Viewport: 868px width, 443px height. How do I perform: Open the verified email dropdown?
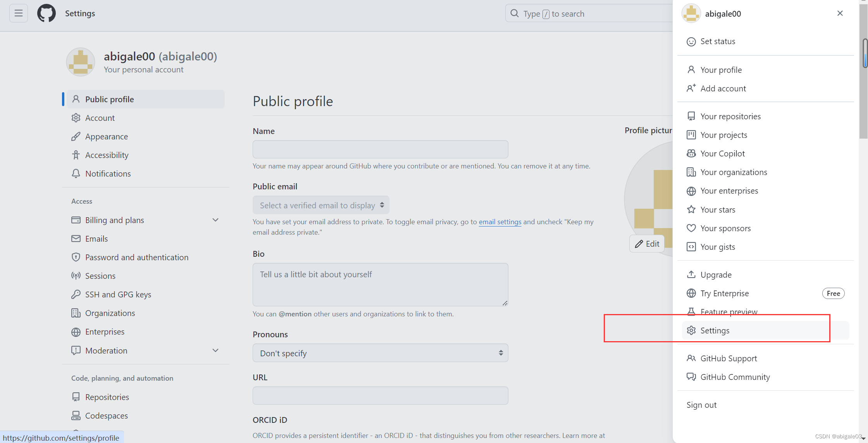(321, 205)
